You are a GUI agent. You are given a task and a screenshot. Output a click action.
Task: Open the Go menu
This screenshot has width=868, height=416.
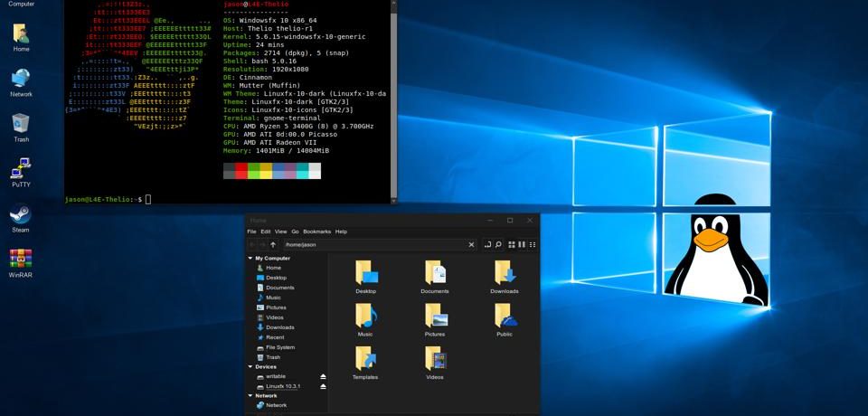click(x=295, y=232)
